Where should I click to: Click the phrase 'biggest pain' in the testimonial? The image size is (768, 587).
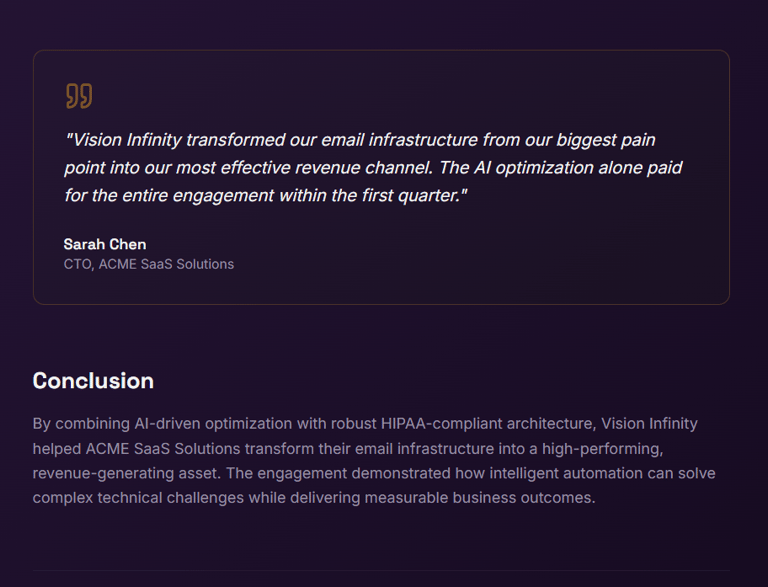606,140
